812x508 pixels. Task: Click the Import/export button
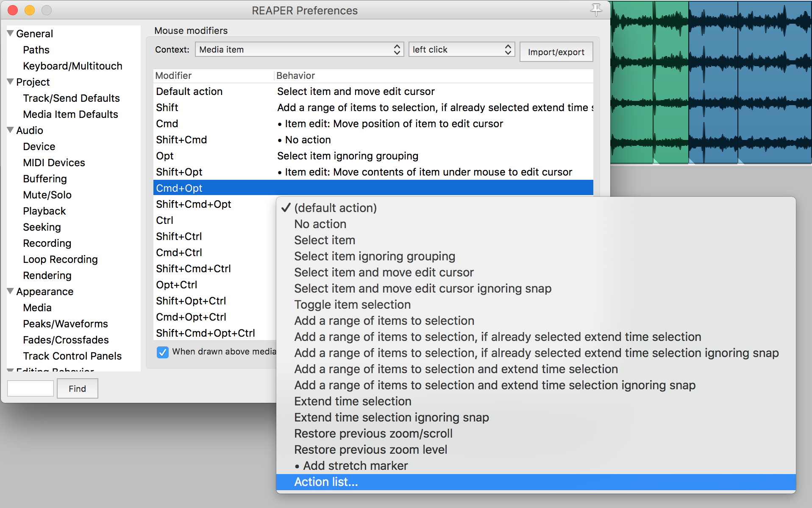(x=556, y=52)
